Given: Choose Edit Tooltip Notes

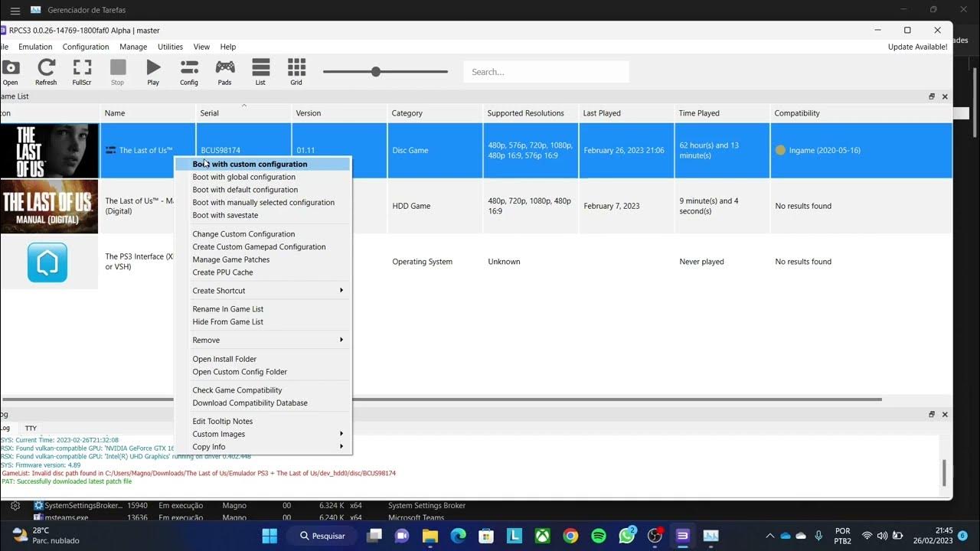Looking at the screenshot, I should (x=263, y=422).
